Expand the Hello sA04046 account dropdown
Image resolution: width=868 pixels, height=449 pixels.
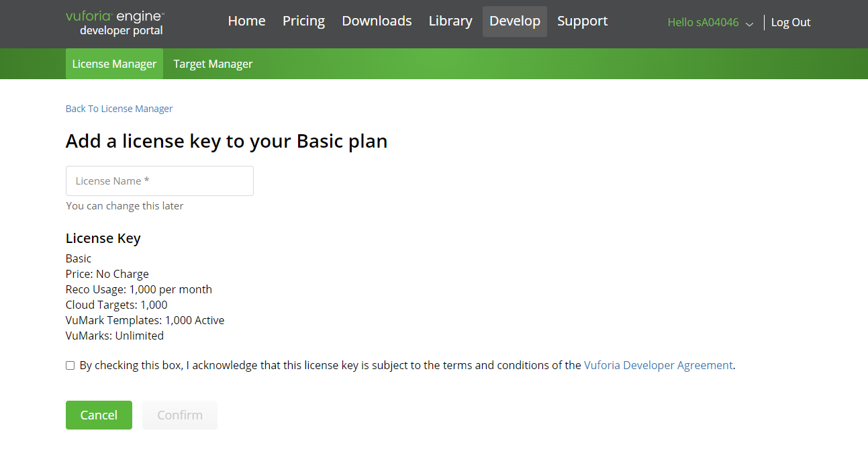[x=710, y=23]
